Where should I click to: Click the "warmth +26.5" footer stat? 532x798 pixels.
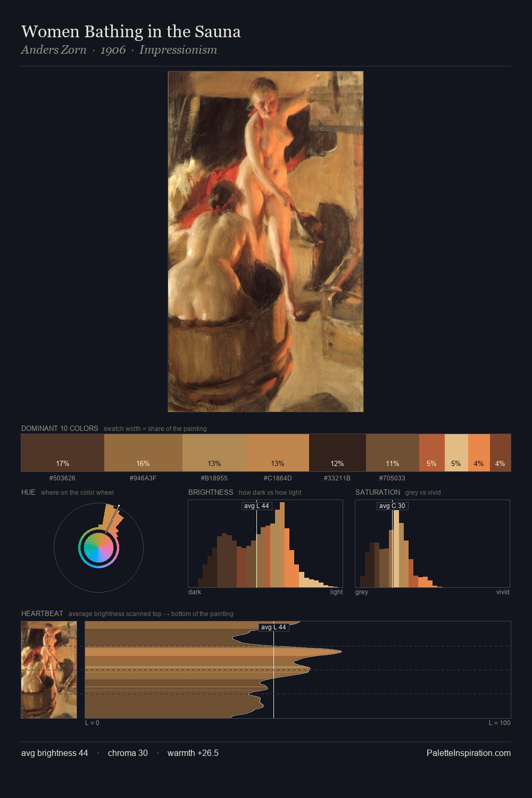(193, 753)
